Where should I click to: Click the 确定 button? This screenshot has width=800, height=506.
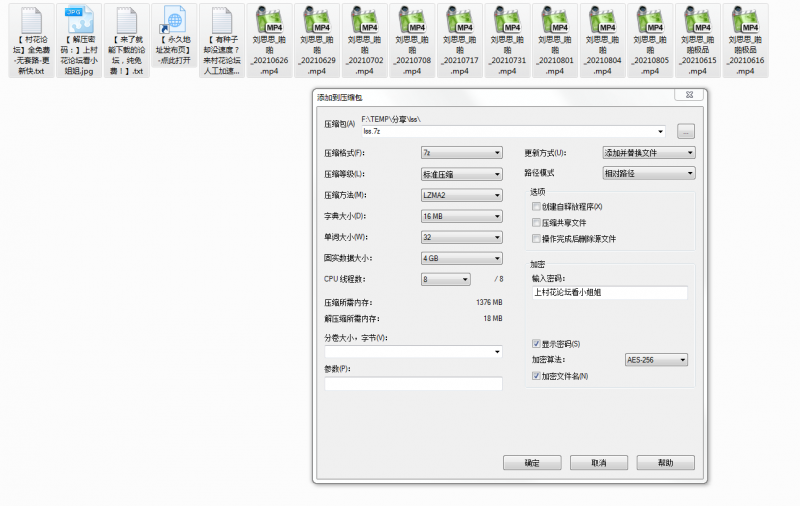(532, 463)
